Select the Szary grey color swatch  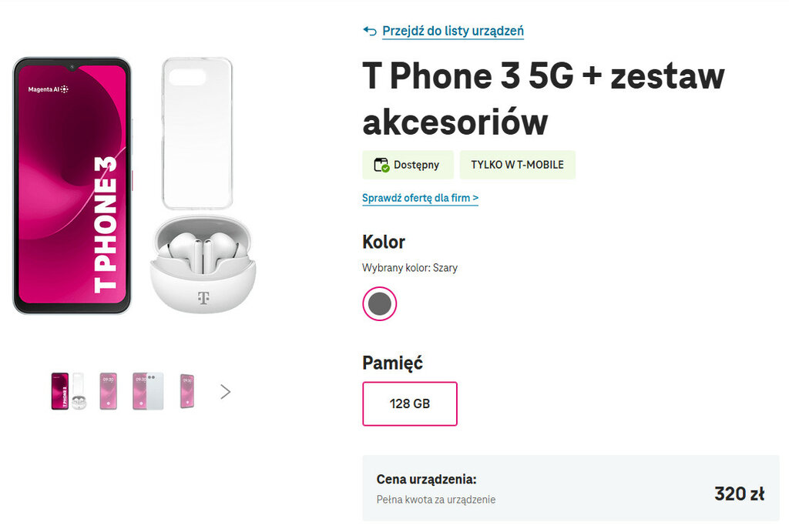379,303
